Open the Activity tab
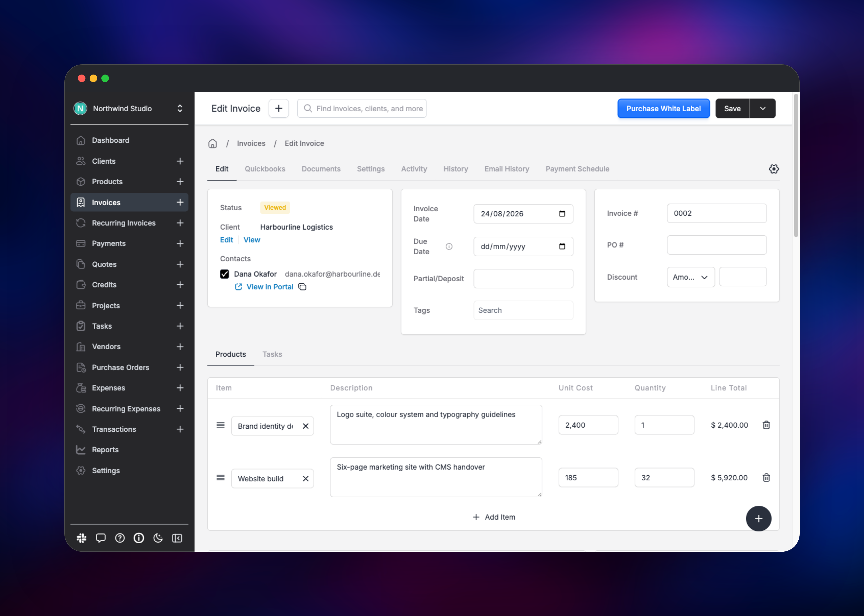The image size is (864, 616). 414,169
